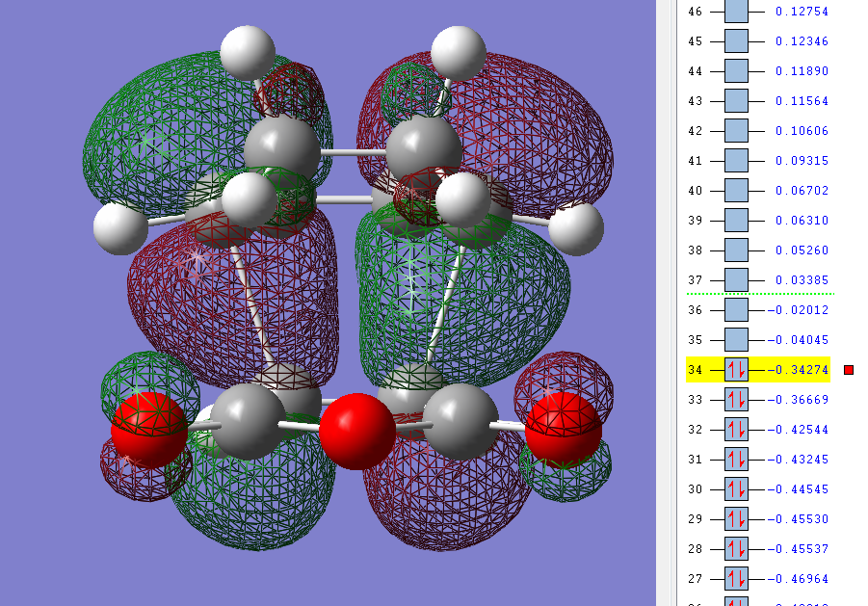Image resolution: width=868 pixels, height=606 pixels.
Task: Click the highlighted orbital number 34
Action: pyautogui.click(x=695, y=370)
